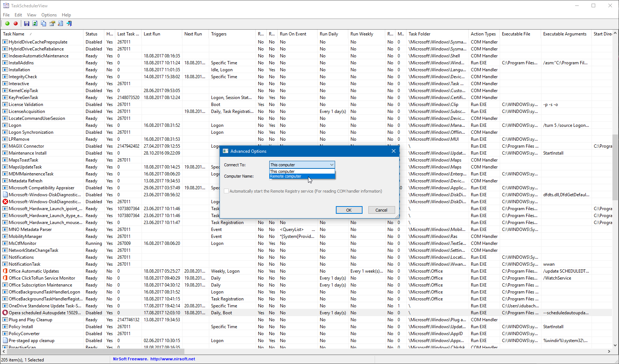Select the 'License Validation' task row
The image size is (619, 364).
pyautogui.click(x=307, y=105)
